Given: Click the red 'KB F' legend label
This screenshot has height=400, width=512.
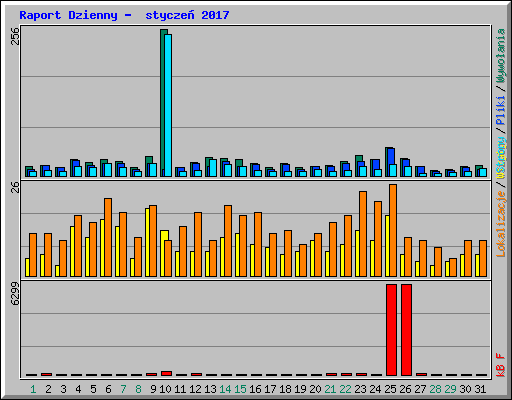Looking at the screenshot, I should 501,365.
